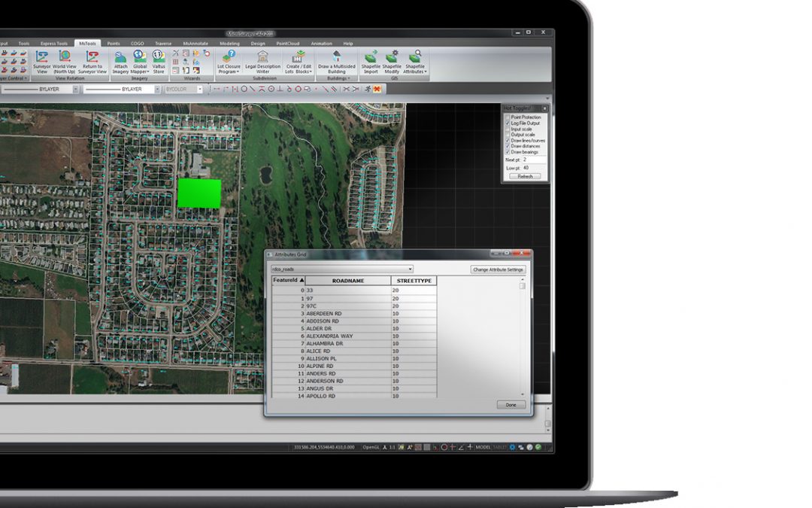
Task: Click the Next pt input field
Action: click(535, 160)
